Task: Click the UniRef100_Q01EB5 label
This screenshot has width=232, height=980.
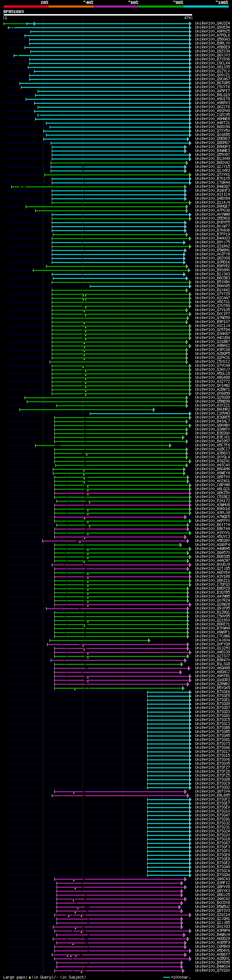Action: (x=212, y=135)
